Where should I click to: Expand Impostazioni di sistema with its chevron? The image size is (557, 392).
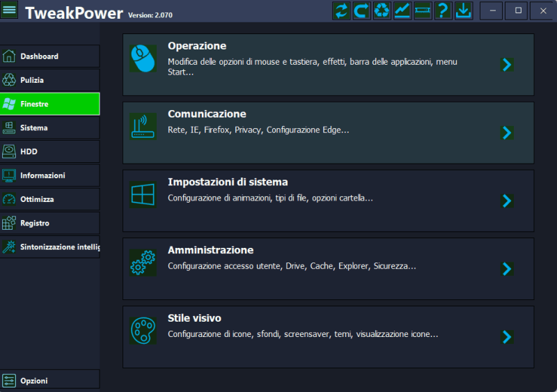tap(507, 201)
